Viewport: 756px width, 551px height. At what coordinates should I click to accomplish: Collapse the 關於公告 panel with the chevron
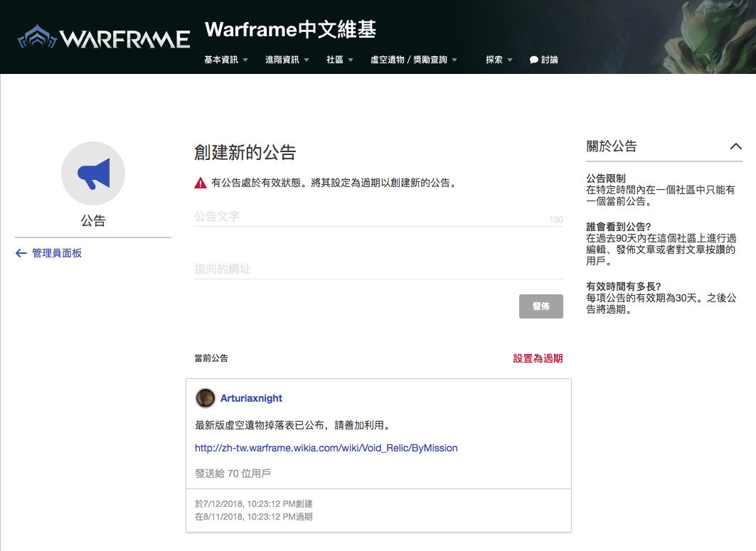click(x=736, y=146)
